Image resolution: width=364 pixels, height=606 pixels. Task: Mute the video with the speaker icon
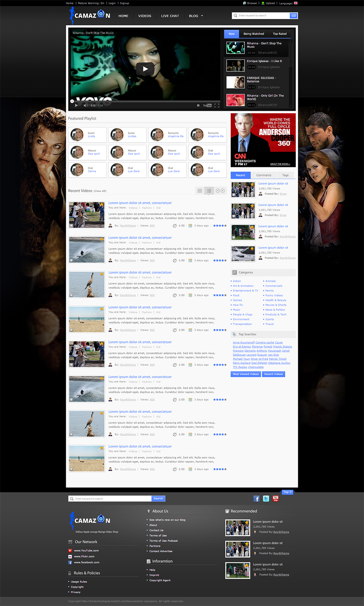[x=85, y=105]
